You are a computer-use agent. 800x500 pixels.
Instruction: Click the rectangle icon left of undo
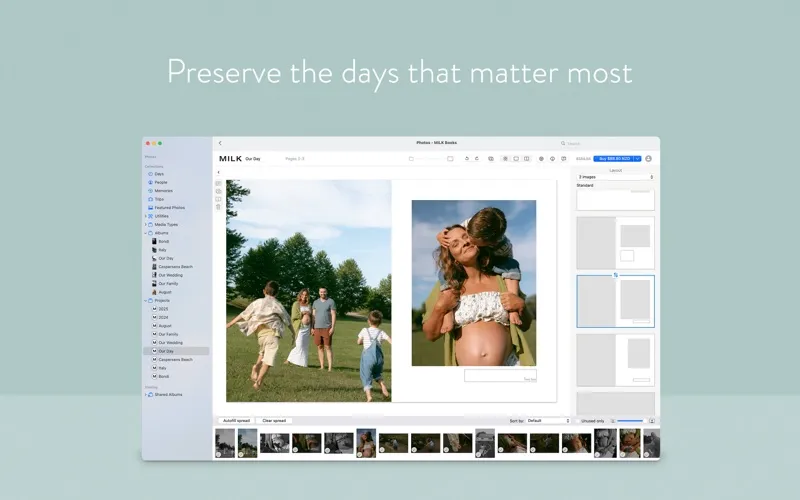(x=450, y=159)
